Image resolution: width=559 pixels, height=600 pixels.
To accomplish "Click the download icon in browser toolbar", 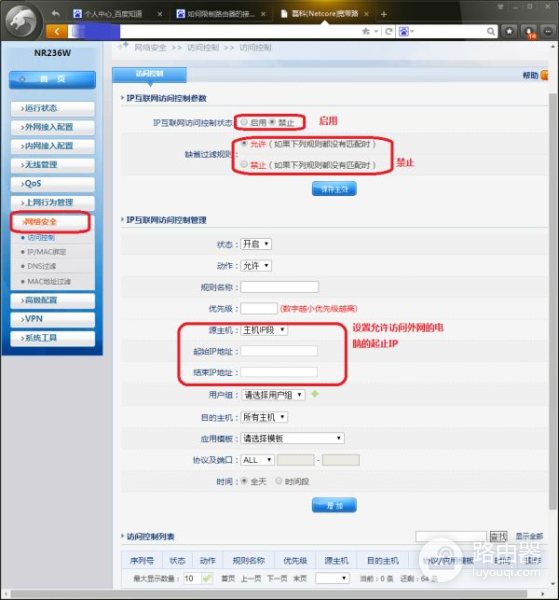I will 528,32.
